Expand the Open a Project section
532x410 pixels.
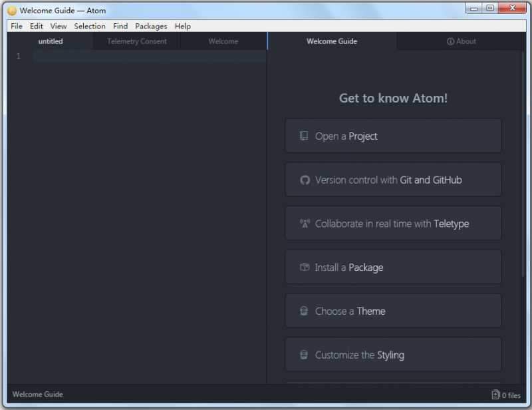(393, 136)
